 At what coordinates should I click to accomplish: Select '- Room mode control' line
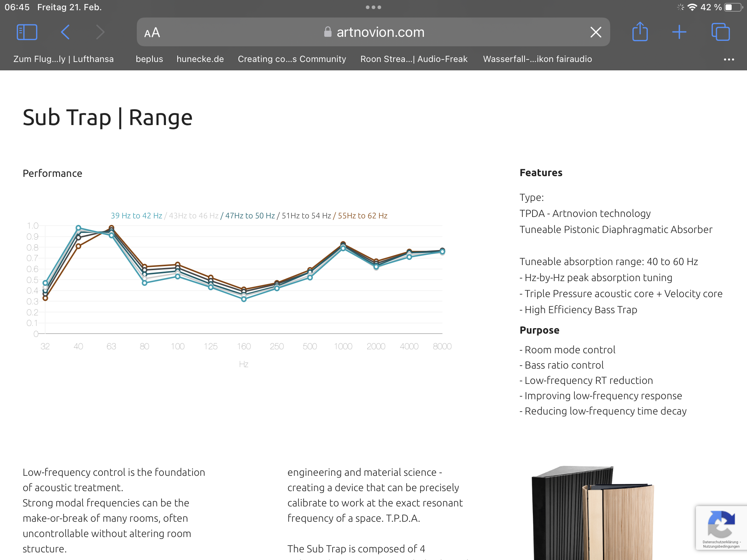[568, 350]
